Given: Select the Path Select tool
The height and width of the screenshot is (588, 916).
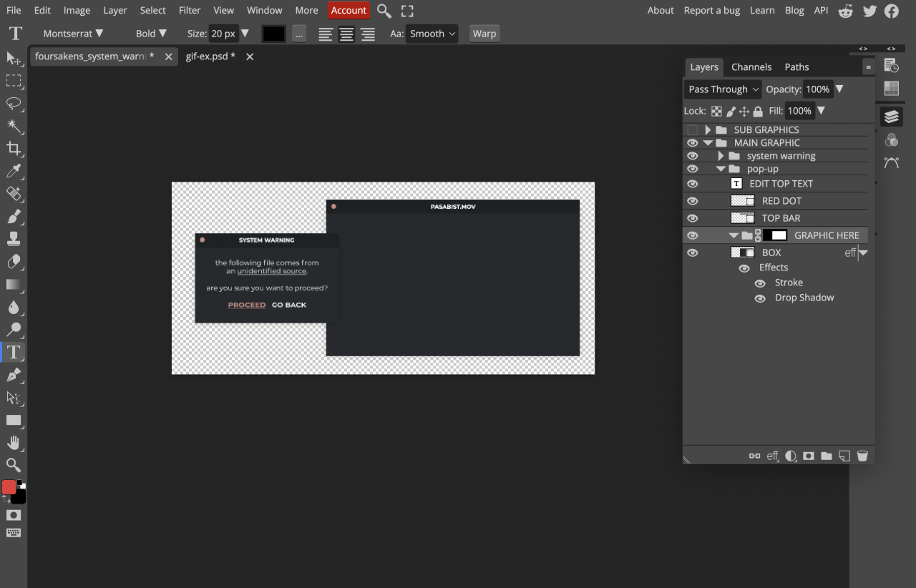Looking at the screenshot, I should 14,398.
